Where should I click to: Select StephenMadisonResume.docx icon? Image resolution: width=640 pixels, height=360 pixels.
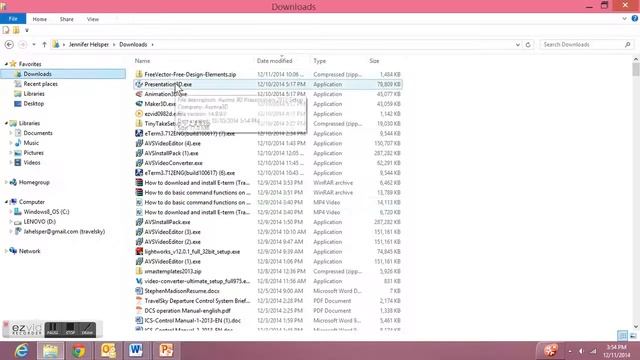[139, 291]
